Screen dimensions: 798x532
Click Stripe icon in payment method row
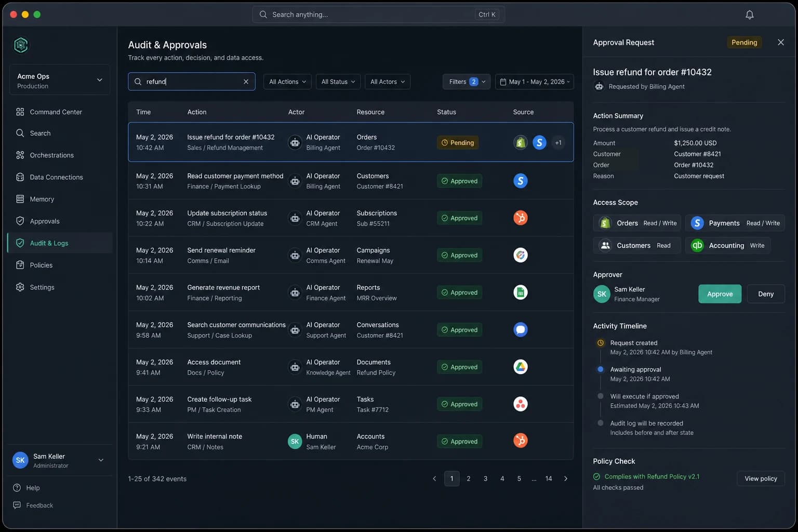pyautogui.click(x=521, y=181)
